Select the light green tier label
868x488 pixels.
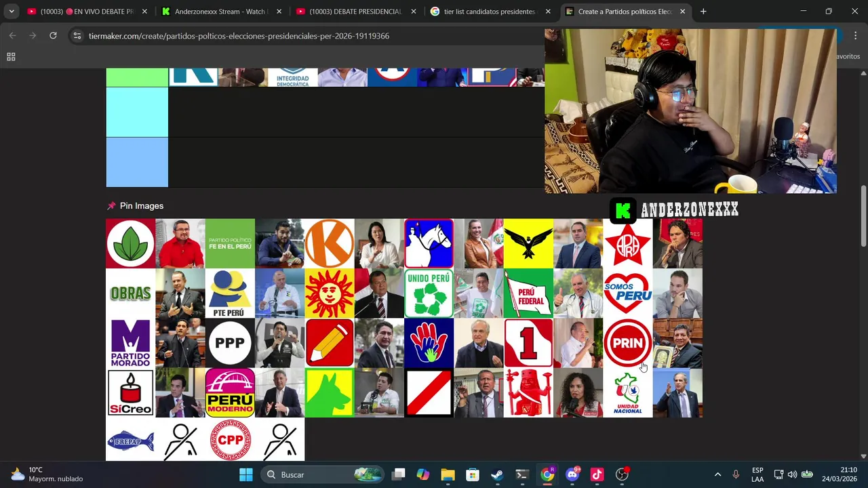click(x=137, y=77)
